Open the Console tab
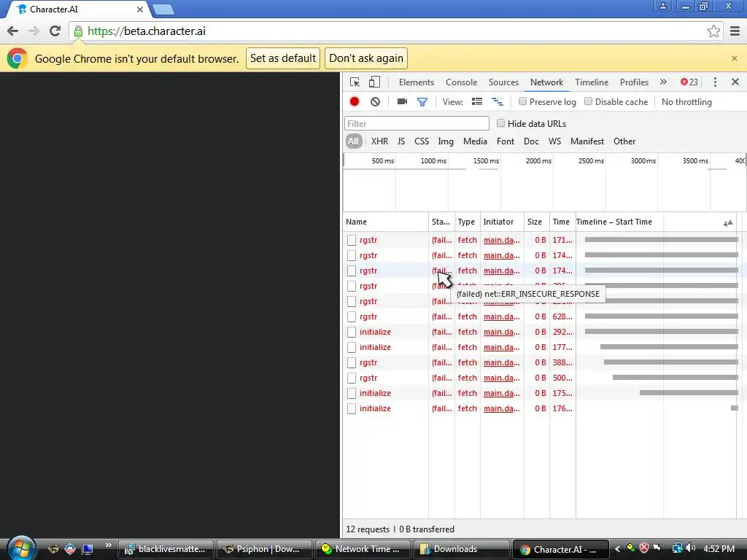Image resolution: width=747 pixels, height=560 pixels. point(461,82)
